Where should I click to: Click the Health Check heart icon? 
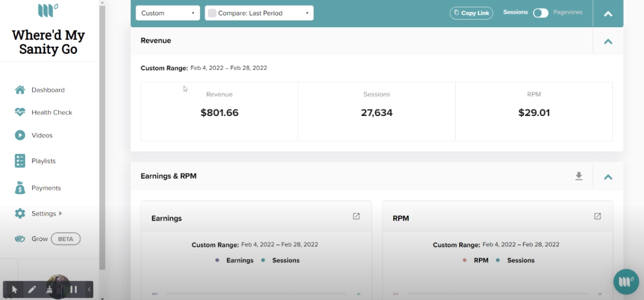pyautogui.click(x=20, y=112)
